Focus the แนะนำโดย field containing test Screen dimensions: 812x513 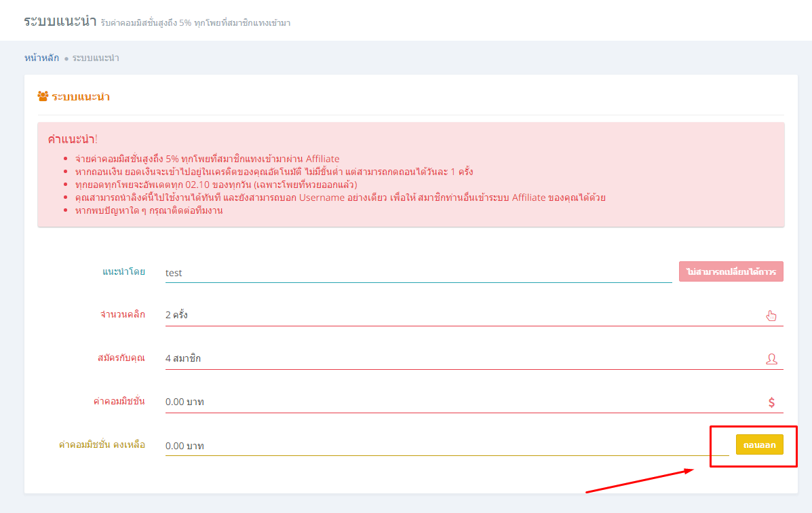pos(418,272)
